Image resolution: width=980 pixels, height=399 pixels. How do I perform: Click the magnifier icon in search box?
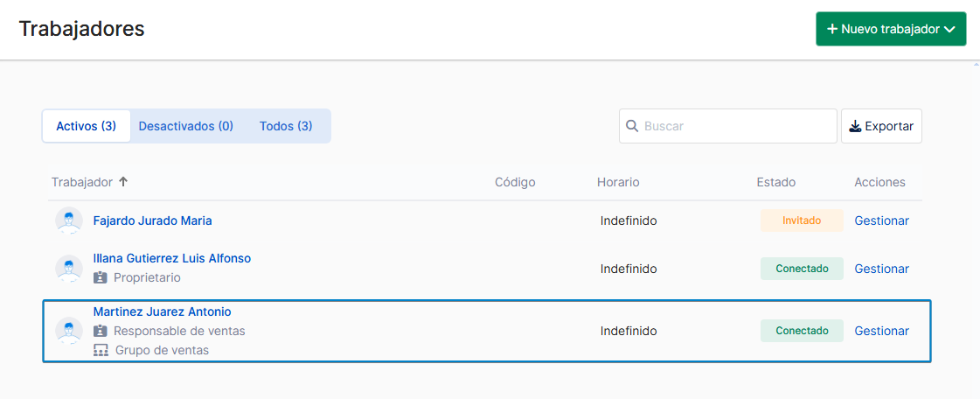[632, 126]
